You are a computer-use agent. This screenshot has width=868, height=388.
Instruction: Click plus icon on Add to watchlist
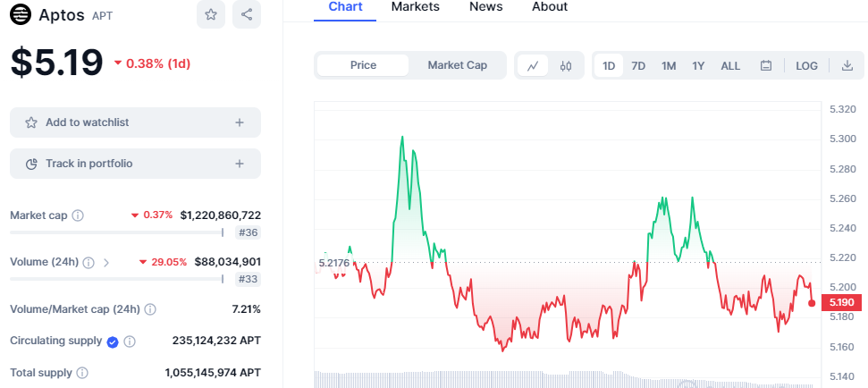(x=240, y=122)
